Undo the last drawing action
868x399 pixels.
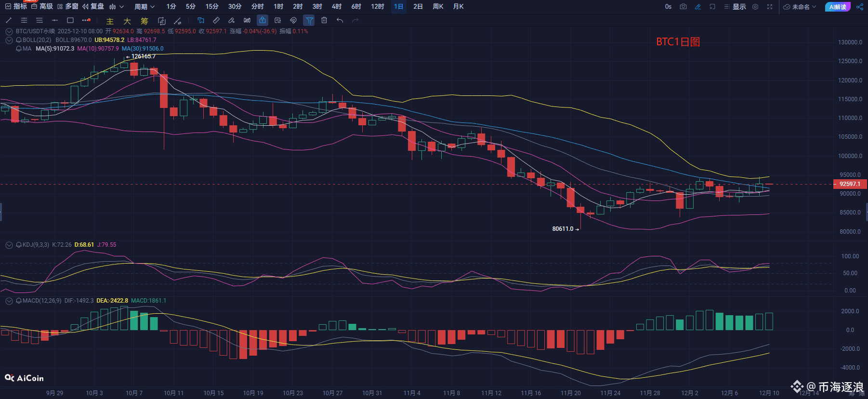[340, 20]
